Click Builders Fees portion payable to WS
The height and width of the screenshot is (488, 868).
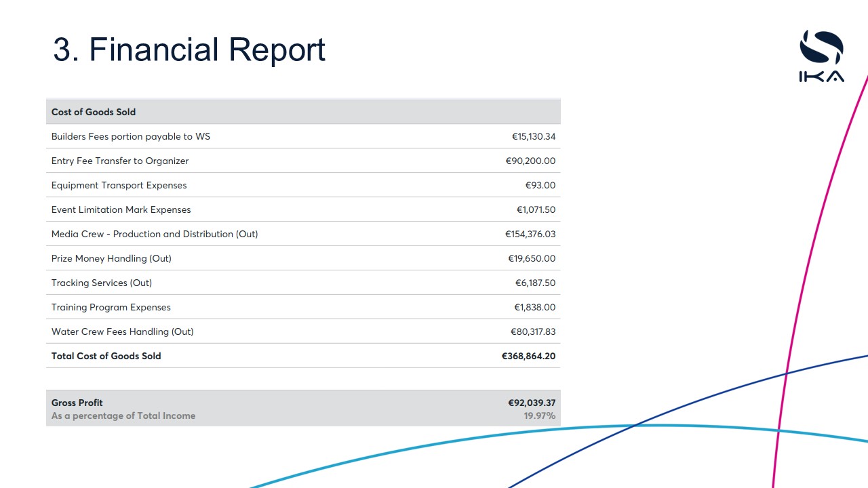pos(131,136)
